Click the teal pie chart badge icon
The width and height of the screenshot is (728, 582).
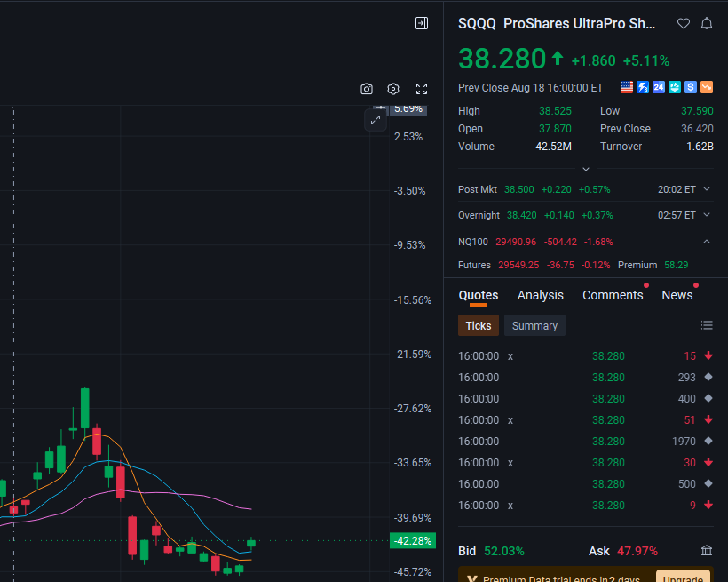click(x=675, y=87)
